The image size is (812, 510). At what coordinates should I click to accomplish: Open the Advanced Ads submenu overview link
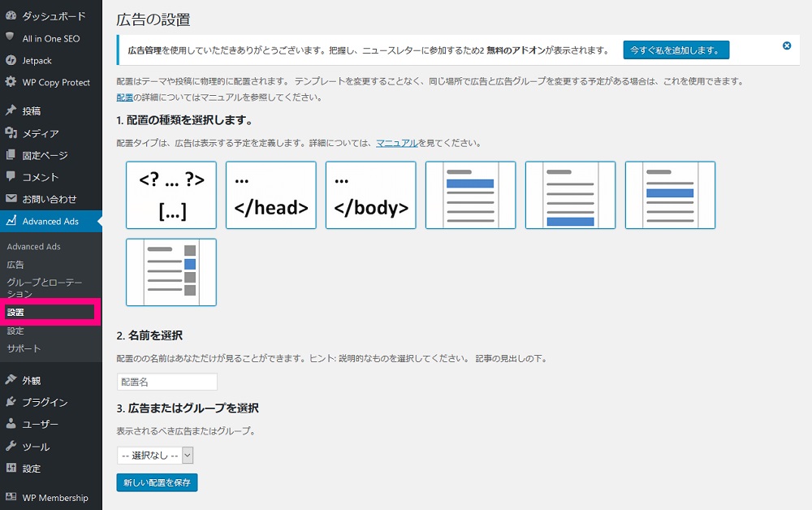pyautogui.click(x=33, y=246)
